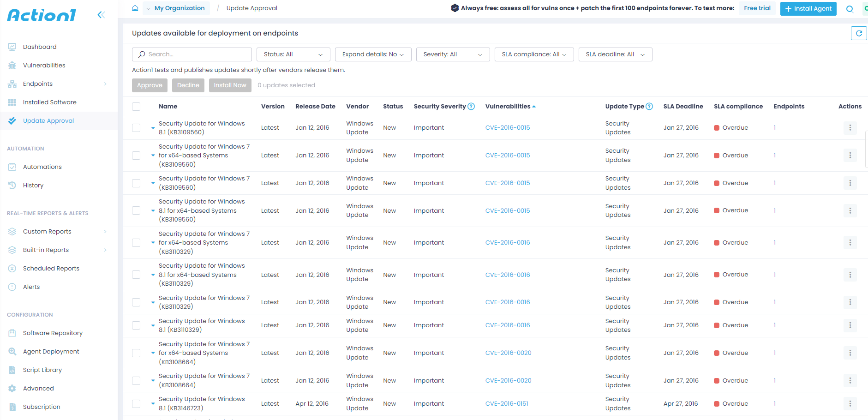Check Windows 8.1 KB3146723 row checkbox
868x420 pixels.
(136, 404)
